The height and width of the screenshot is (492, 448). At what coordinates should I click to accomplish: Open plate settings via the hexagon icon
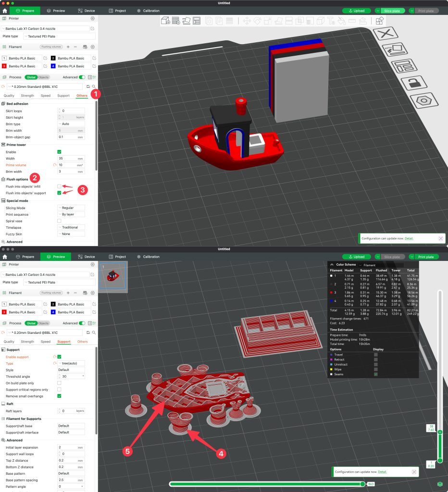(423, 101)
